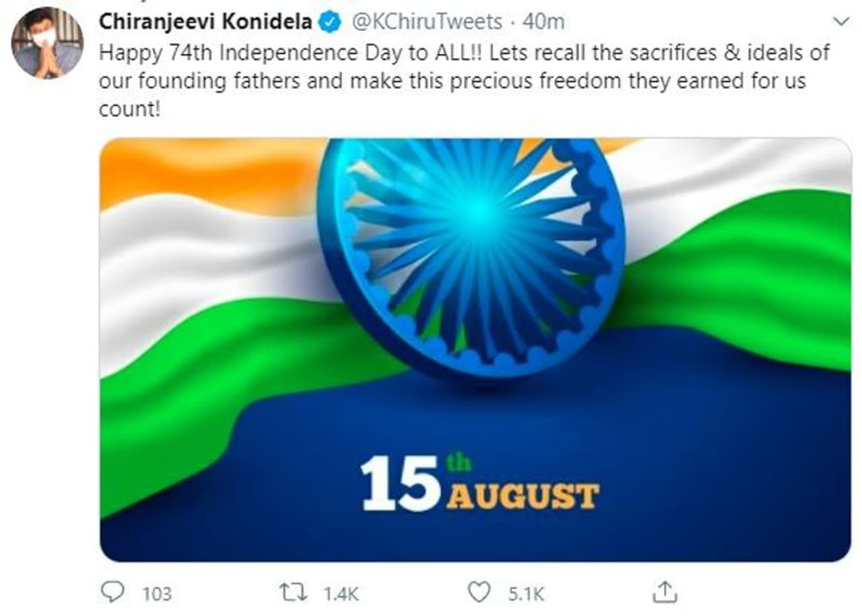Click the Chiranjeevi Konidela display name
Viewport: 862px width, 616px height.
[206, 22]
